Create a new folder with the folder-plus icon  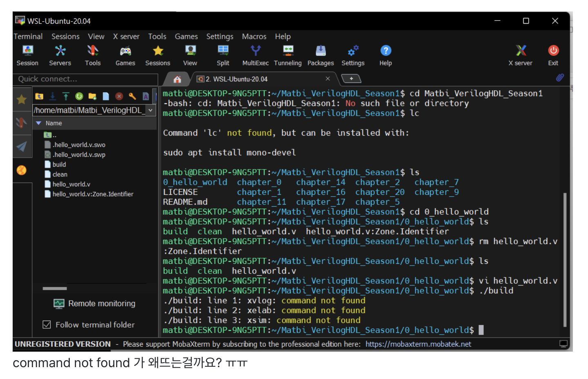(x=92, y=96)
